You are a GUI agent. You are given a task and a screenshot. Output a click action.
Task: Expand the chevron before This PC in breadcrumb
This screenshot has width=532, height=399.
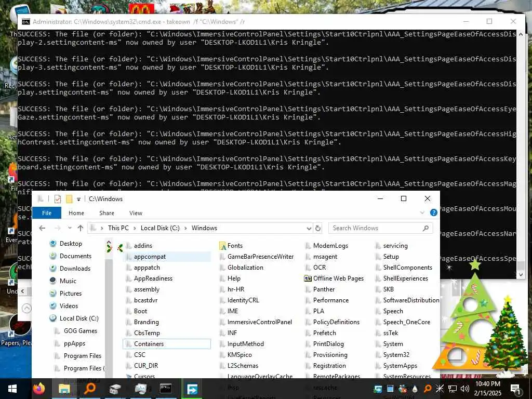click(x=102, y=228)
